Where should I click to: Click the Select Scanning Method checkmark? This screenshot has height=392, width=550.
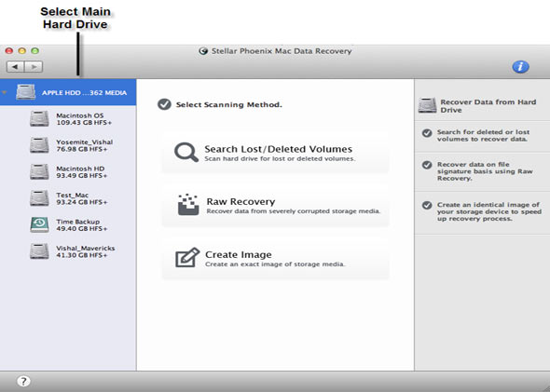164,104
